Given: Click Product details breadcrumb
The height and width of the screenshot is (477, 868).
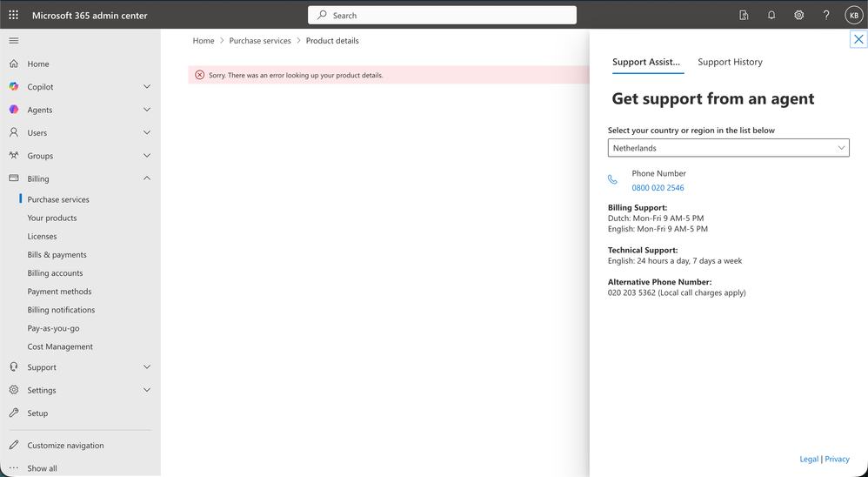Looking at the screenshot, I should (x=332, y=40).
